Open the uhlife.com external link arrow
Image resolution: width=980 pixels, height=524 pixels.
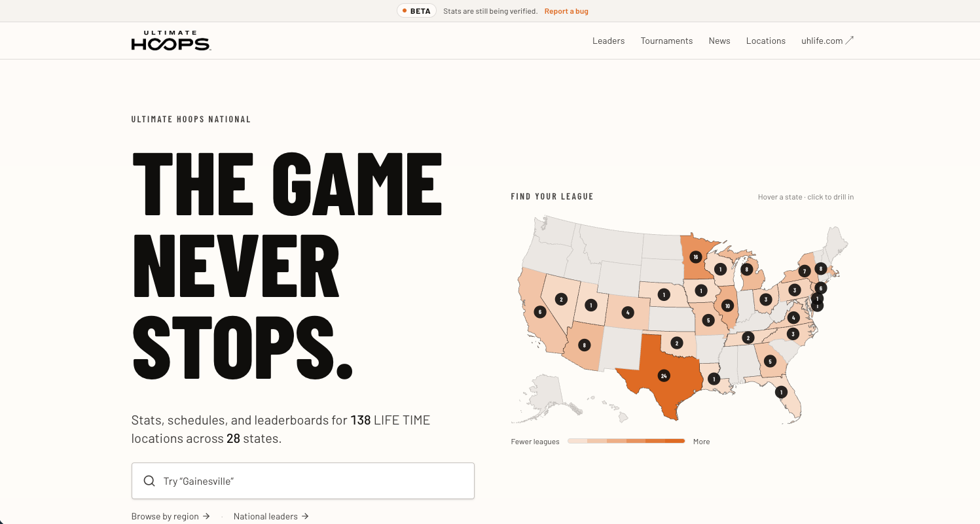[850, 41]
